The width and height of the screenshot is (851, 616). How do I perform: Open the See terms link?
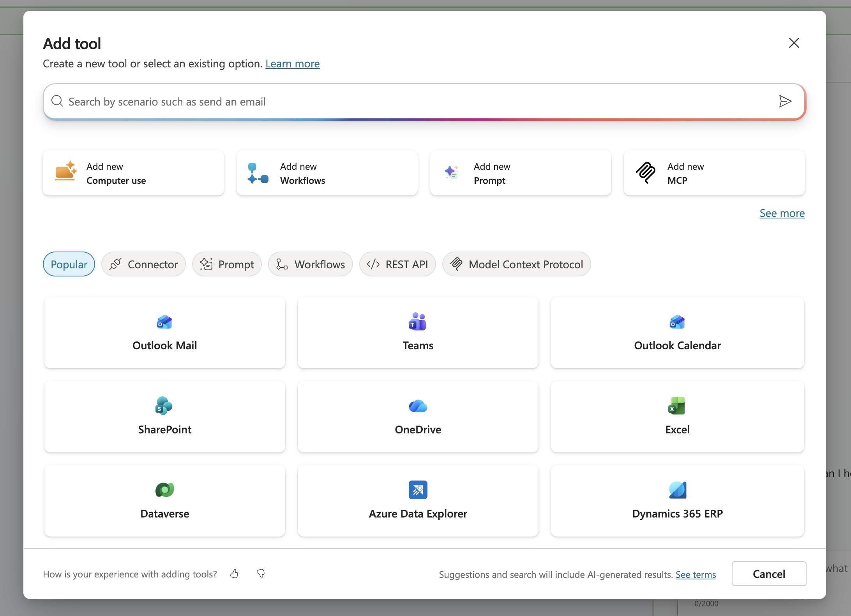696,574
